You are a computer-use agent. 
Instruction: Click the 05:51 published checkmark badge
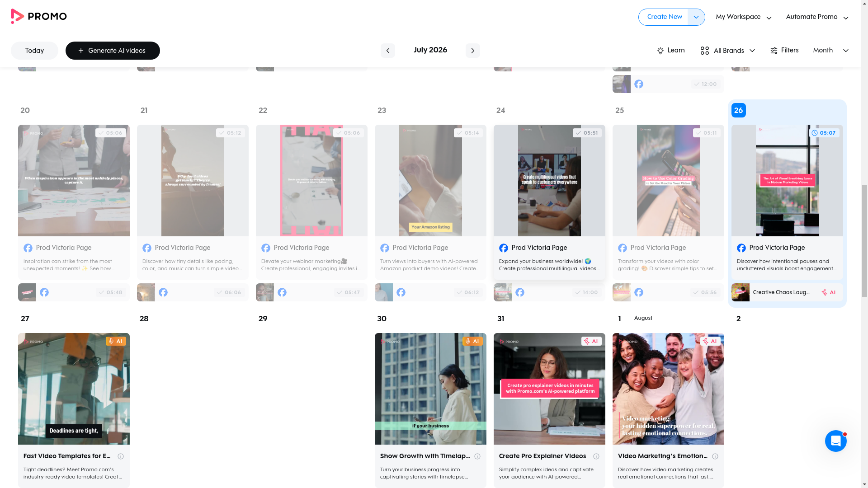coord(587,133)
